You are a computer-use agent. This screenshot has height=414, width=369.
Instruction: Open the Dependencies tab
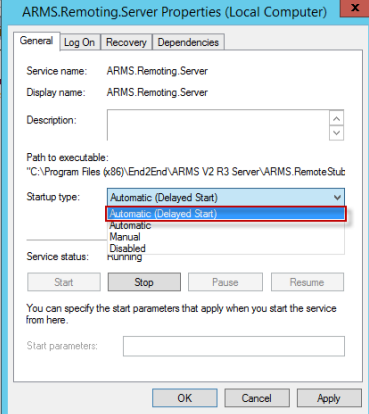(188, 42)
